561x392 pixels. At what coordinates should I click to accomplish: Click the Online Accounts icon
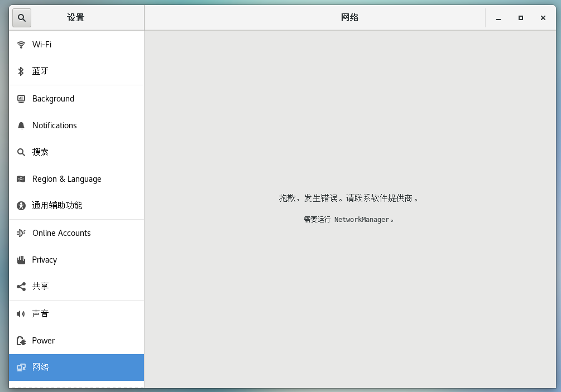pos(21,233)
